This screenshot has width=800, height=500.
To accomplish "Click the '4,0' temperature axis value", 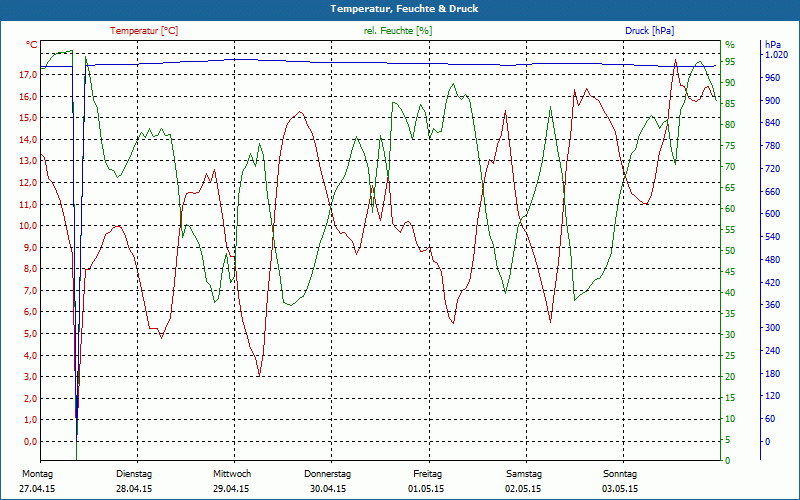I will click(30, 356).
